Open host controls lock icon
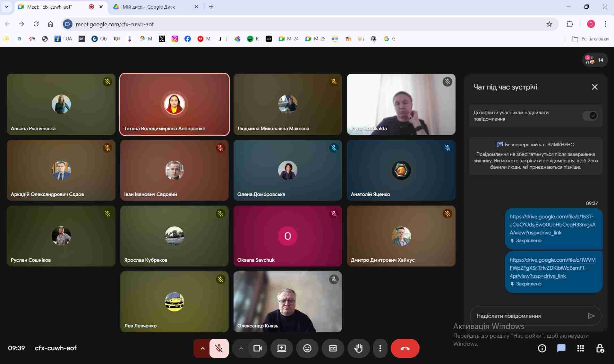The width and height of the screenshot is (614, 364). (600, 348)
